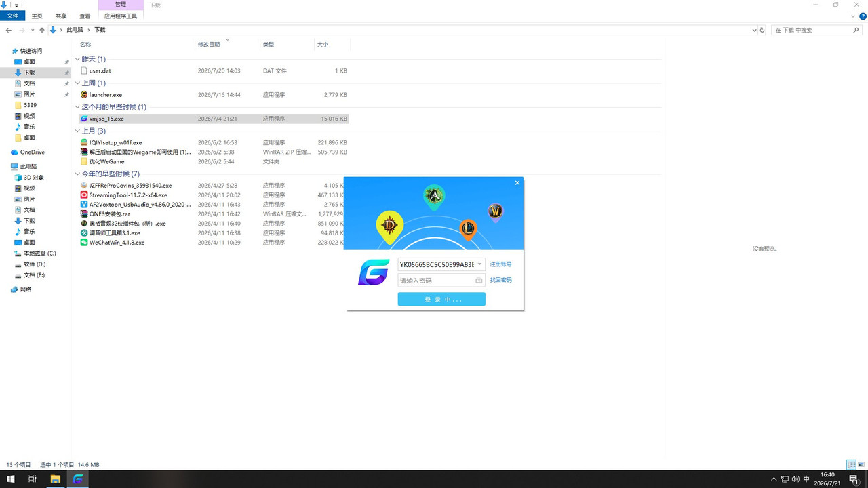Open Task View on taskbar
The image size is (868, 488).
pos(32,479)
